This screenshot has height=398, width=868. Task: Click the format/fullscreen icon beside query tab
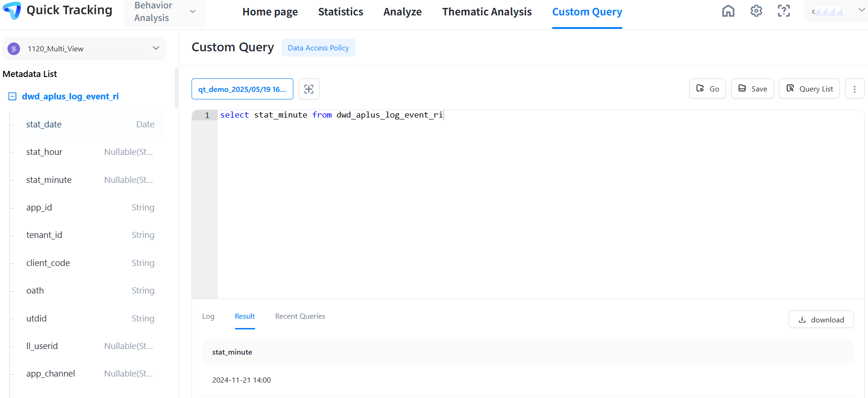[309, 89]
